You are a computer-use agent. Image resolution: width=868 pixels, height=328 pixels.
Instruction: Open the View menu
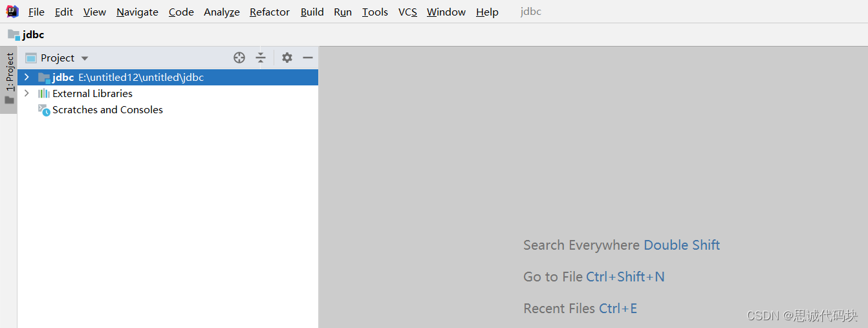94,12
